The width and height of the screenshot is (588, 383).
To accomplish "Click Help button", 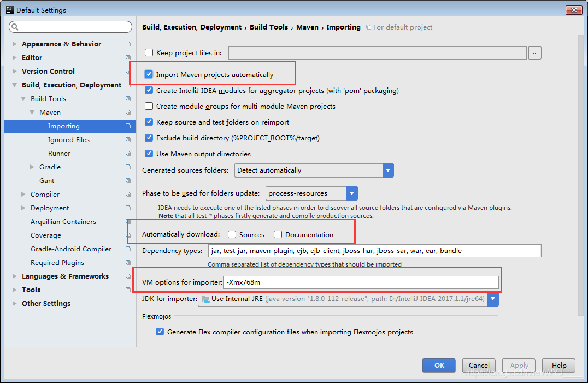I will tap(558, 366).
